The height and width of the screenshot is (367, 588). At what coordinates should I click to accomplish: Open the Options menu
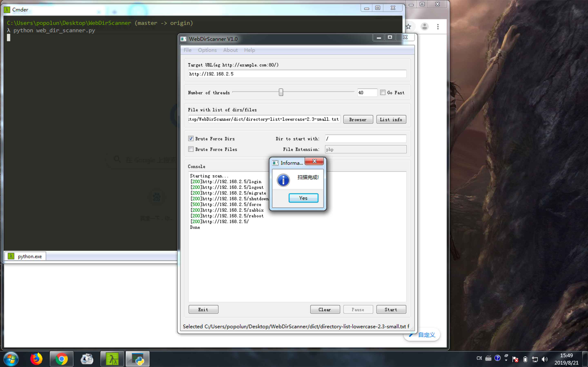pos(207,50)
